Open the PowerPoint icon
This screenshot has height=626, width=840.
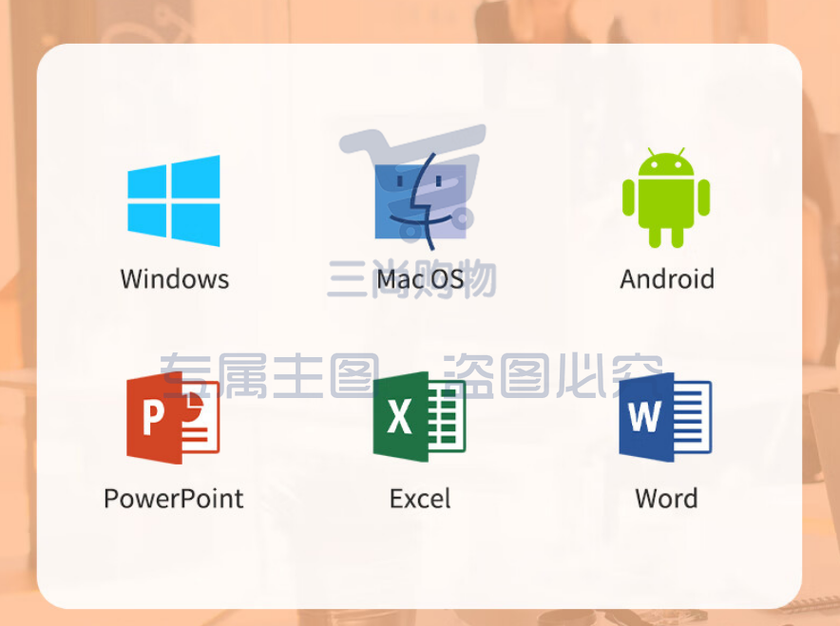(173, 418)
